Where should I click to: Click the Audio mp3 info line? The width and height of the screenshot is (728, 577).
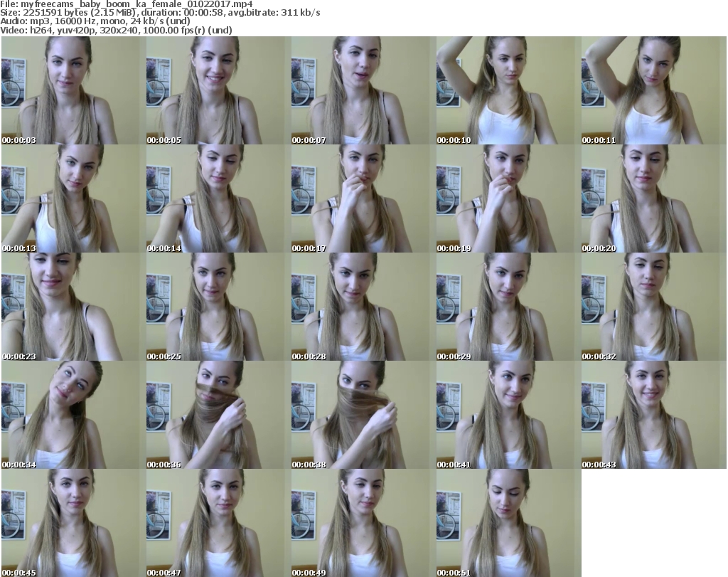point(95,21)
